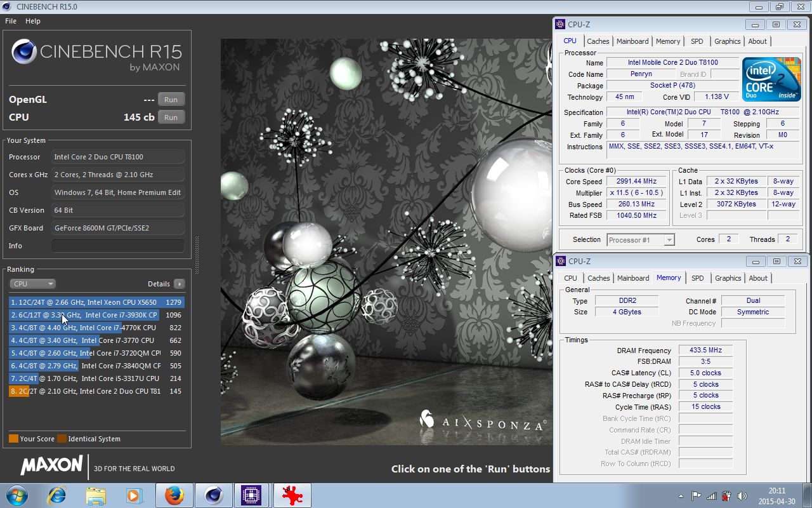Viewport: 812px width, 508px height.
Task: Click the MAXON logo at bottom left
Action: (x=51, y=465)
